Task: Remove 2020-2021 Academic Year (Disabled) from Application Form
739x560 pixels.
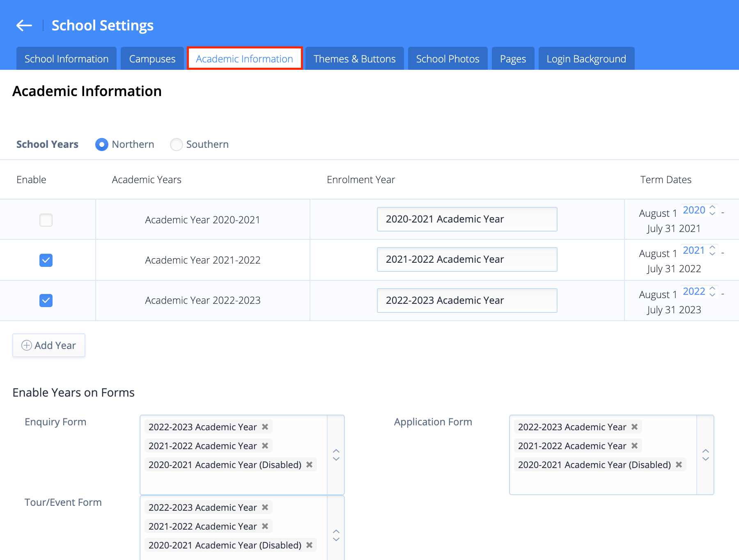Action: click(679, 465)
